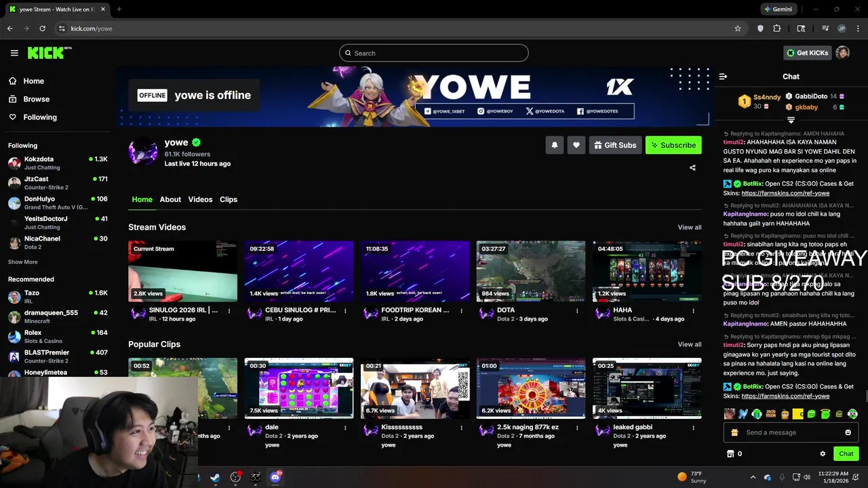
Task: Open the 2.5k naging 877k ez clip thumbnail
Action: coord(531,388)
